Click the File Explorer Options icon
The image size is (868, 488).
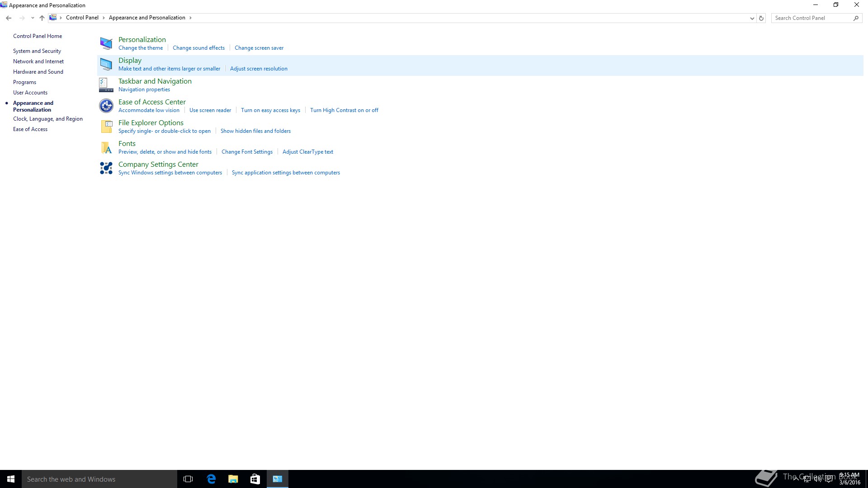[x=106, y=127]
